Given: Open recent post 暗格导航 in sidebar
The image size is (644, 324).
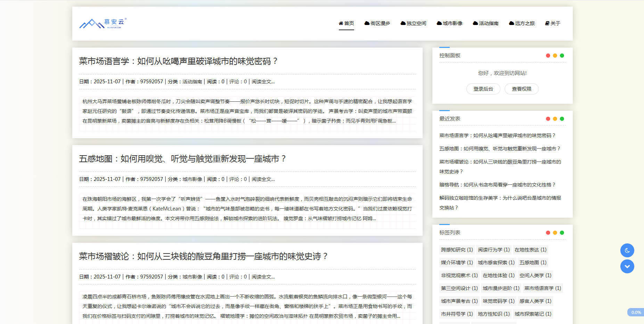Looking at the screenshot, I should (x=497, y=185).
